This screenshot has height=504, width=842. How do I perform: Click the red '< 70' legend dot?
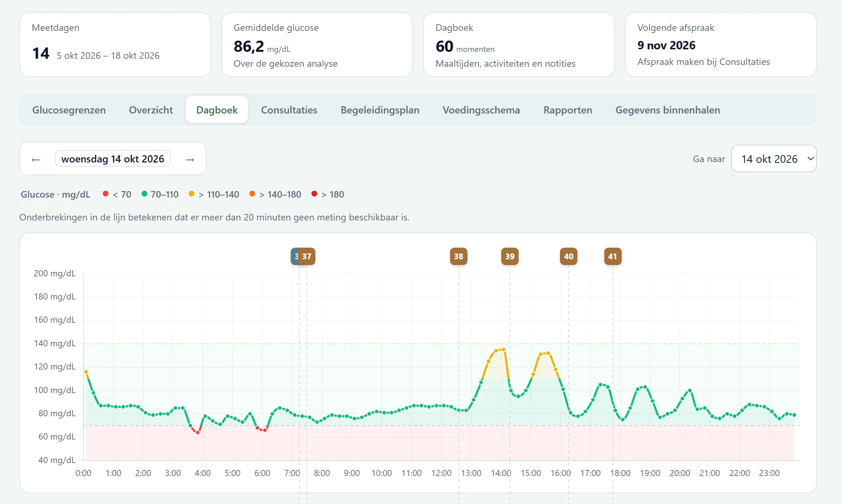106,194
